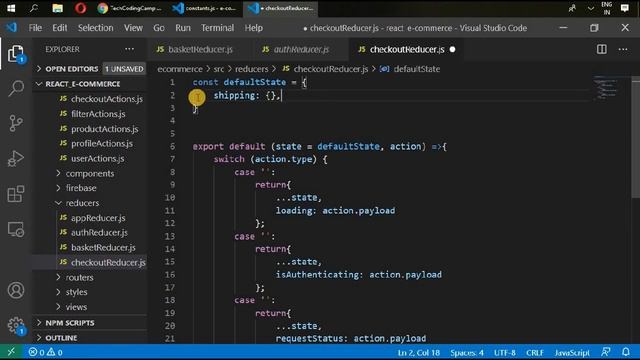Open Windows Start menu
Viewport: 640px width, 360px height.
coord(11,8)
